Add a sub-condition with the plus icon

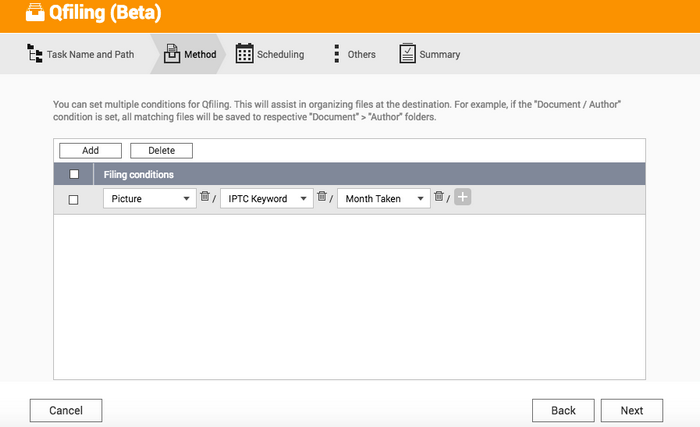[x=462, y=197]
